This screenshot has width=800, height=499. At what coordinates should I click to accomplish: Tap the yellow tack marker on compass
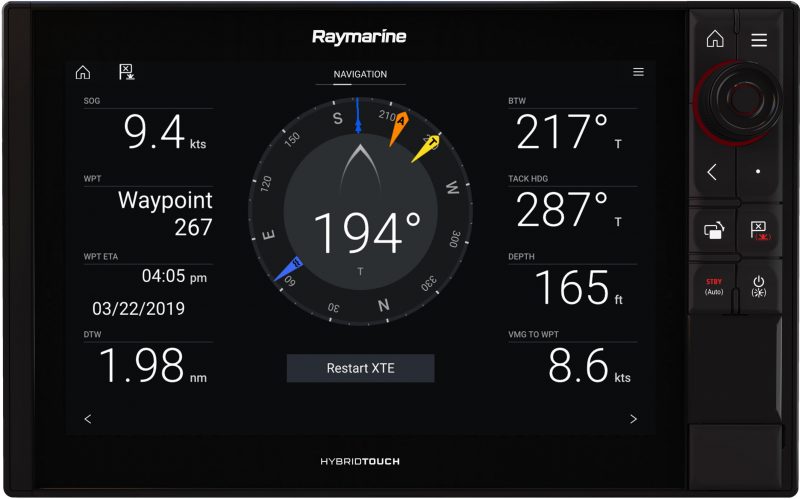(427, 147)
